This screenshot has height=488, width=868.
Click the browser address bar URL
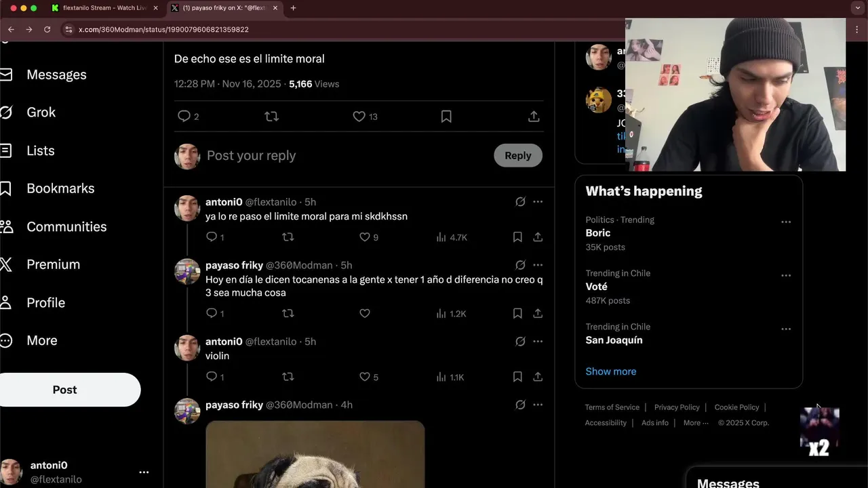[163, 30]
